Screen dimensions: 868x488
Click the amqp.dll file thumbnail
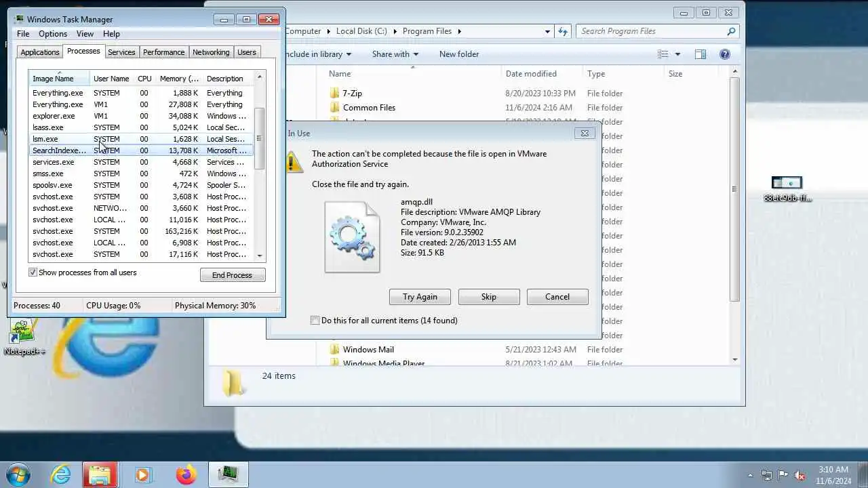[352, 237]
